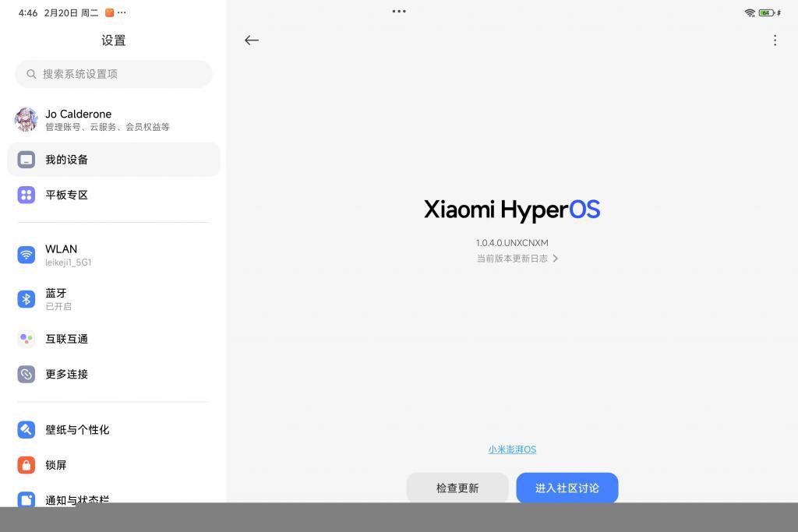Click 进入社区讨论 to join community
The height and width of the screenshot is (532, 798).
click(x=567, y=488)
